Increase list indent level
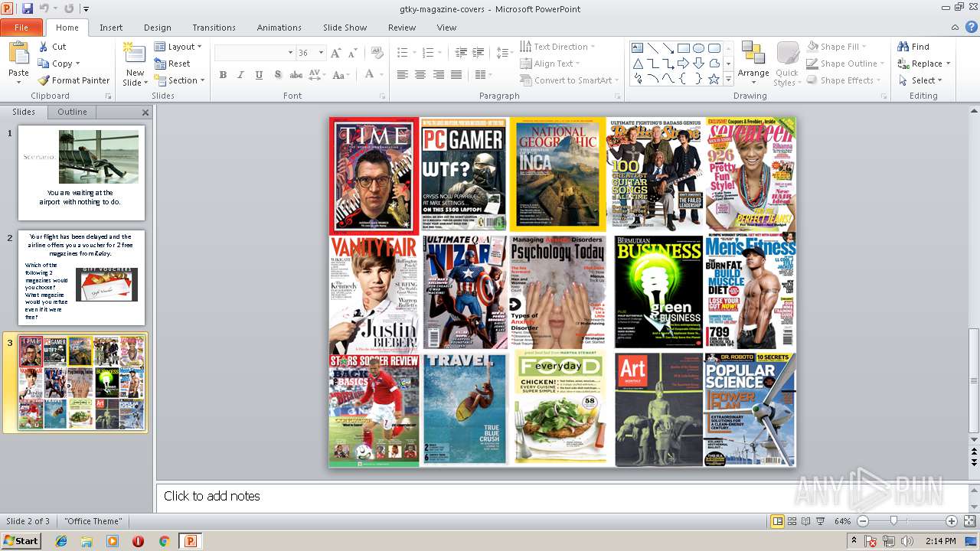980x551 pixels. tap(479, 53)
